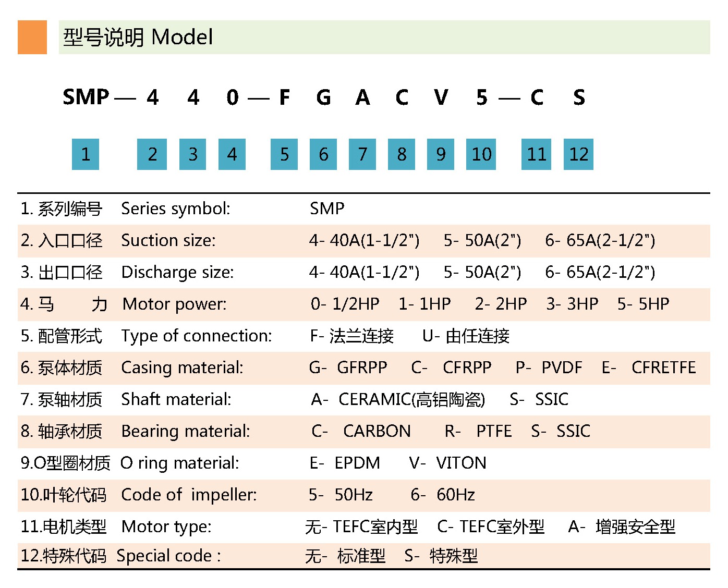Click the letter 'G' in the model code
Screen dimensions: 728x588
click(323, 97)
